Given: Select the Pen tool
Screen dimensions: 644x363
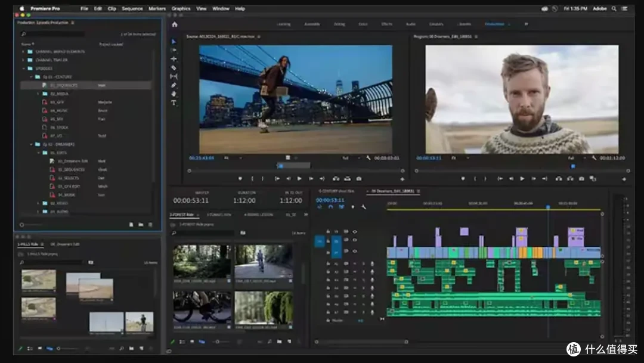Looking at the screenshot, I should [x=174, y=85].
